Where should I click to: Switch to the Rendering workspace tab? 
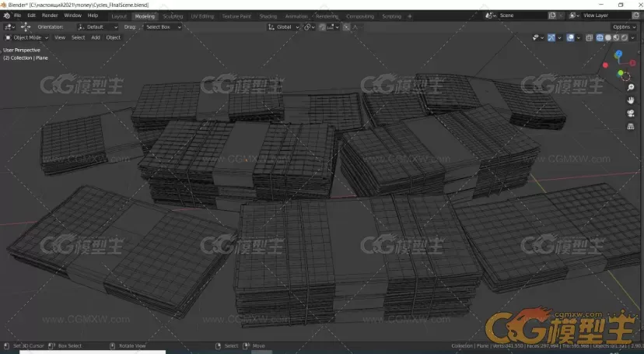tap(327, 16)
